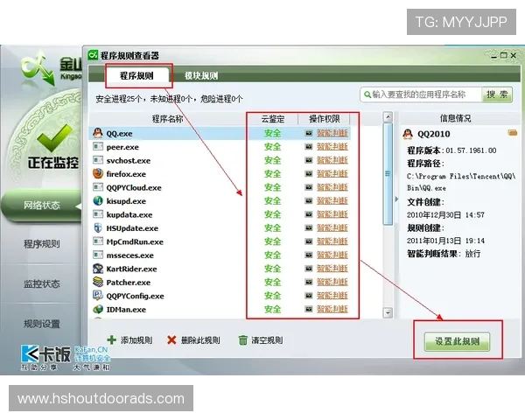Click the 正在监控 status checkmark
This screenshot has height=420, width=525.
click(54, 137)
